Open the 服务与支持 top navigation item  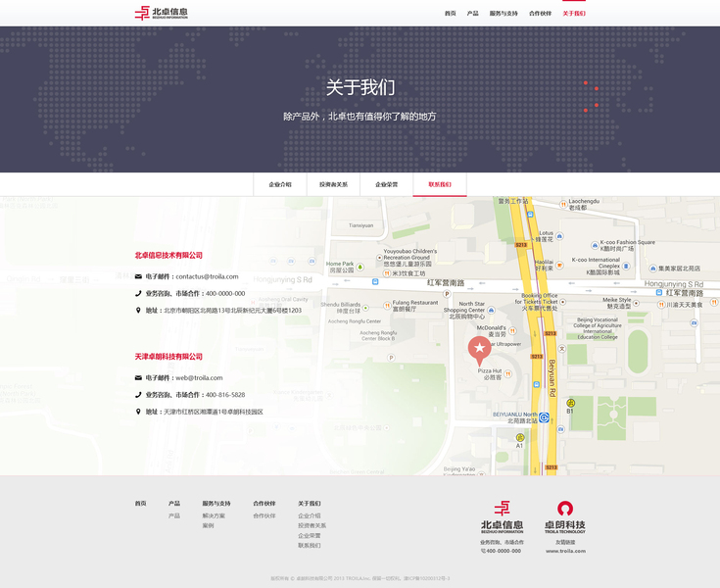pyautogui.click(x=504, y=14)
